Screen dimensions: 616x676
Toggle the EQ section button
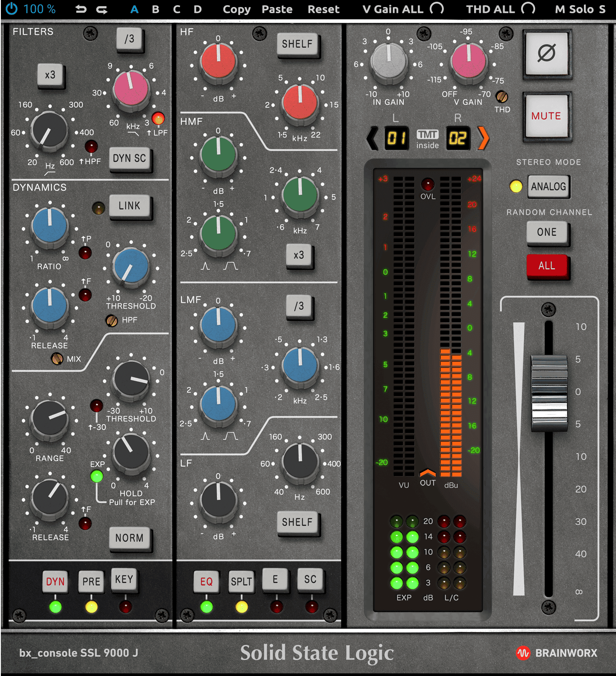point(207,582)
